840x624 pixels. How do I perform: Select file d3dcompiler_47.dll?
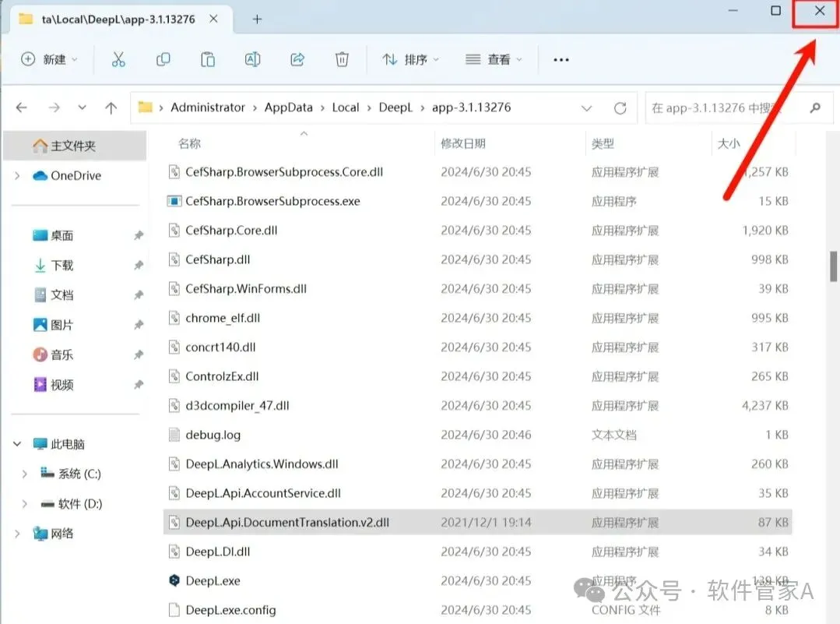point(237,406)
